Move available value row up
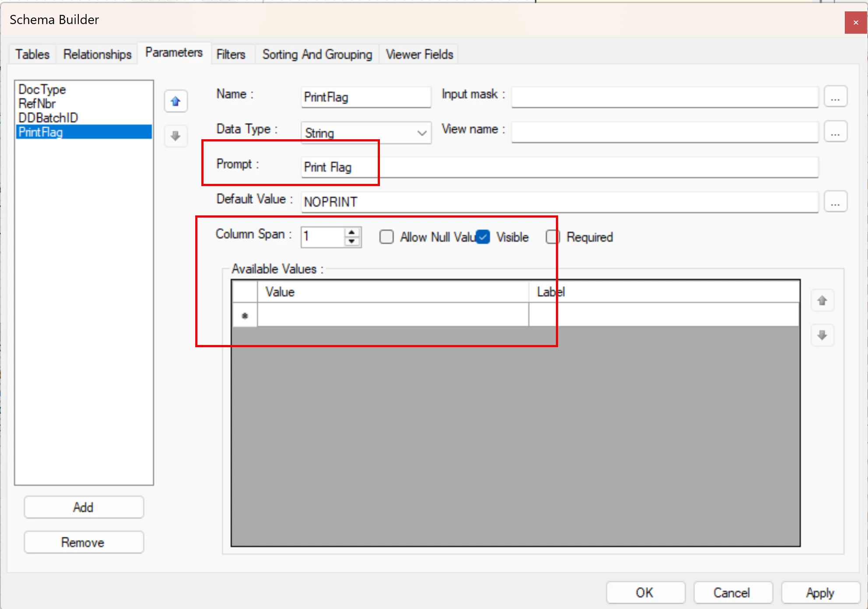The width and height of the screenshot is (868, 609). (x=822, y=300)
